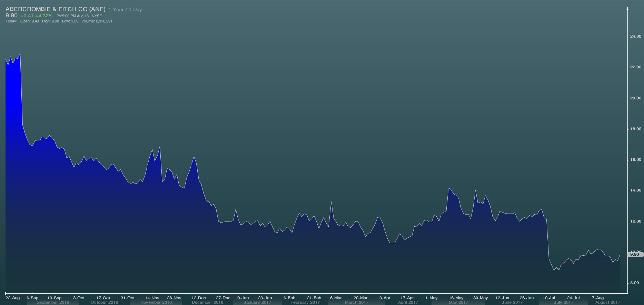Image resolution: width=644 pixels, height=305 pixels.
Task: Click the High: 9.90 value
Action: point(51,21)
